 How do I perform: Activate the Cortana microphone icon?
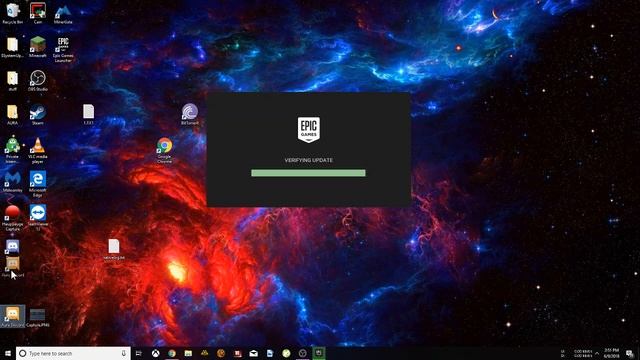pyautogui.click(x=124, y=353)
